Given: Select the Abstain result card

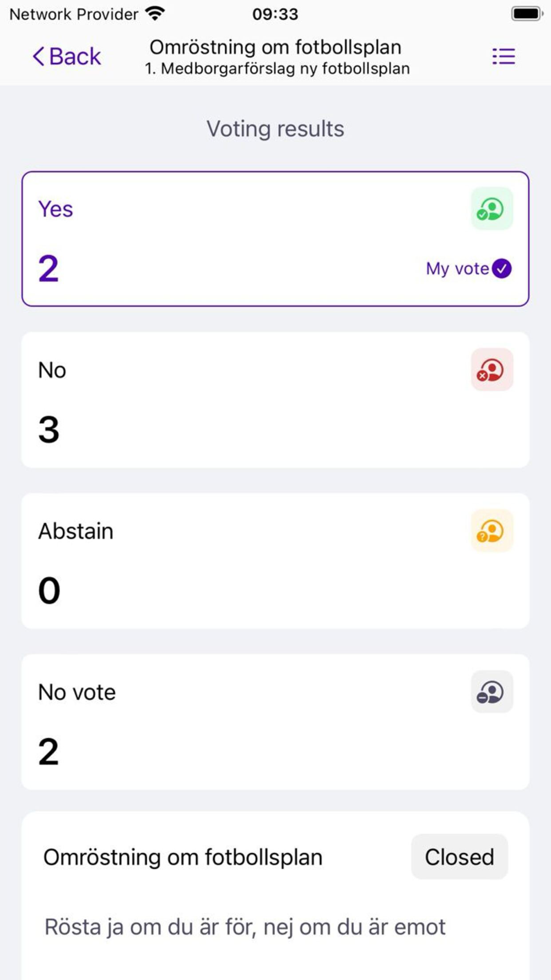Looking at the screenshot, I should [248, 561].
